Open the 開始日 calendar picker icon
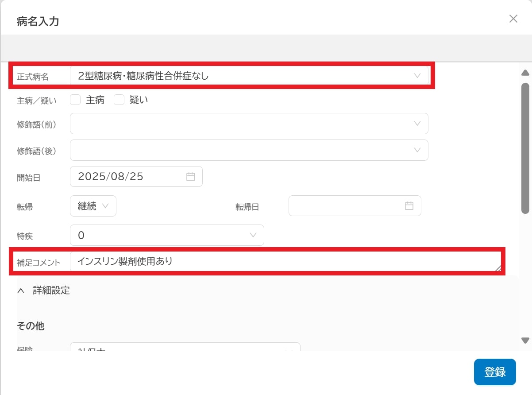This screenshot has width=532, height=395. pos(190,176)
